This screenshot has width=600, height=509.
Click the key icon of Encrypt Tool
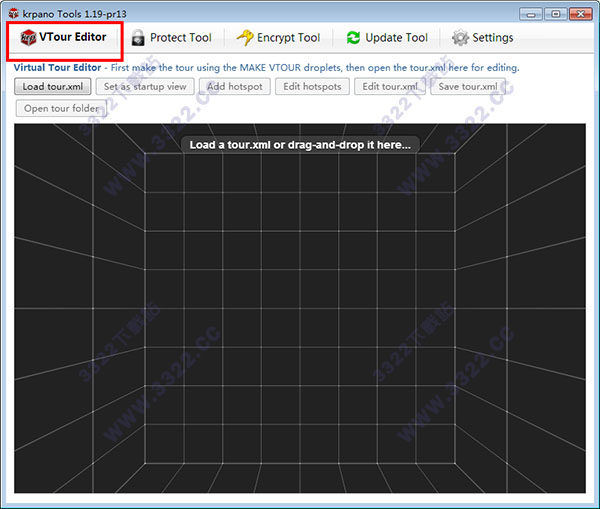[x=245, y=38]
